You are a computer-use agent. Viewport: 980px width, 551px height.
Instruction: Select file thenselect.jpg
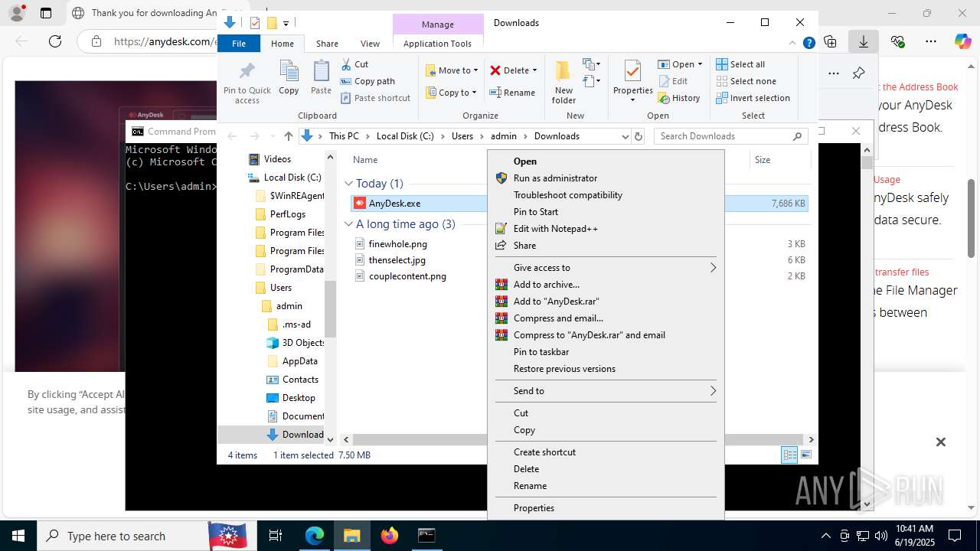click(397, 260)
